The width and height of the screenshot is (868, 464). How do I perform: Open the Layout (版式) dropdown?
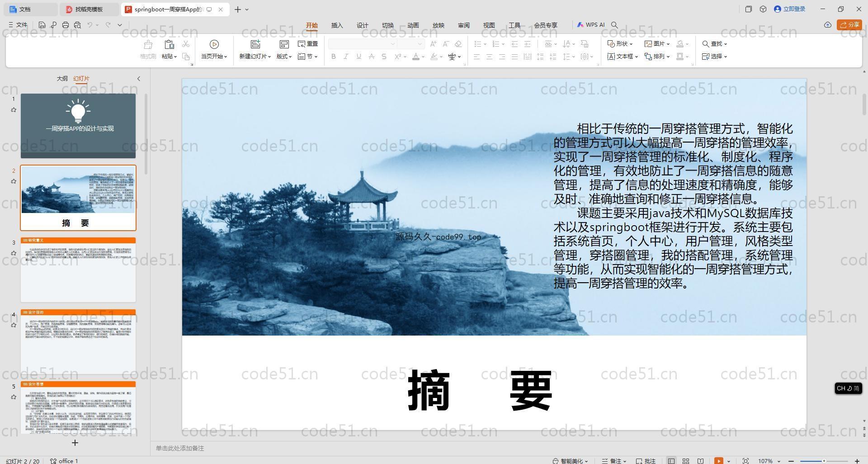(284, 57)
